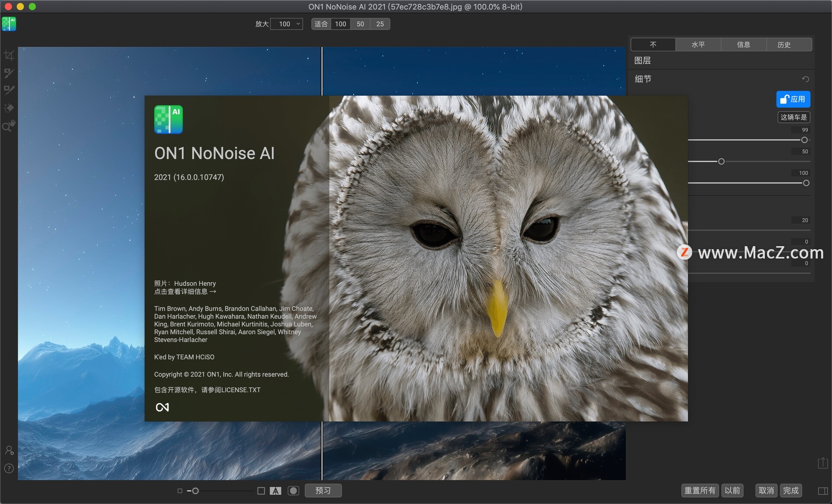Click the ON1 NoNoise AI title text
Viewport: 832px width, 504px height.
pos(214,153)
